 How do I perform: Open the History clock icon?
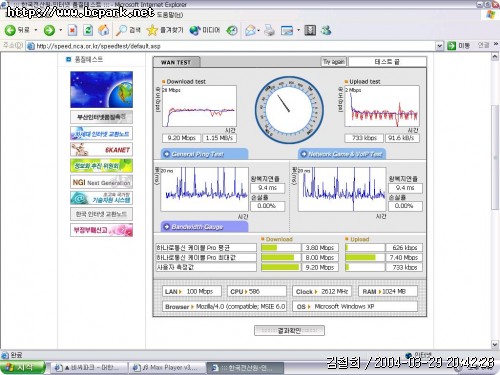pyautogui.click(x=232, y=30)
